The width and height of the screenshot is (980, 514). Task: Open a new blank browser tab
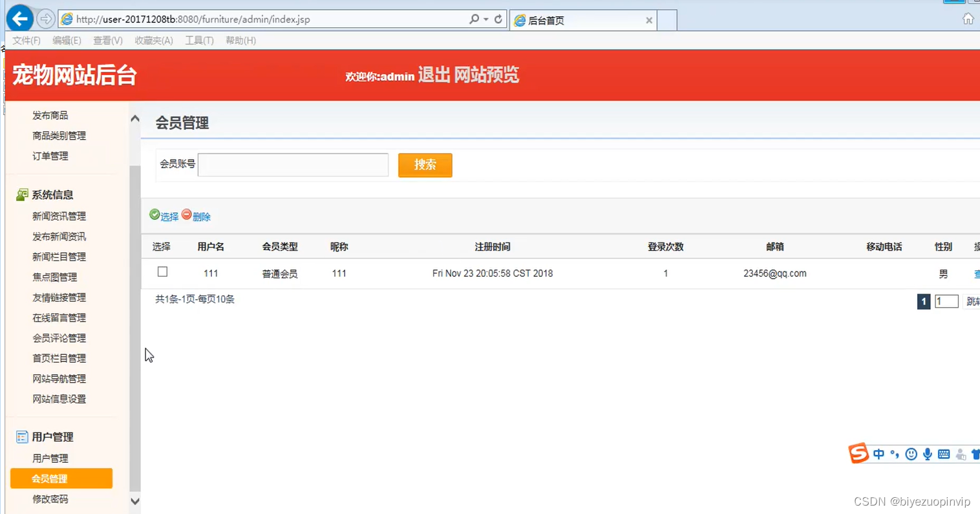[x=667, y=21]
